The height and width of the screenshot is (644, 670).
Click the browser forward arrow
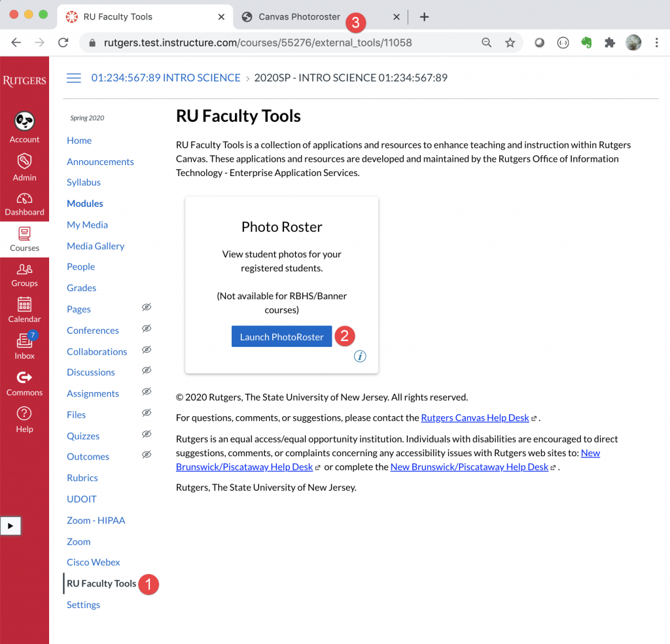coord(39,43)
